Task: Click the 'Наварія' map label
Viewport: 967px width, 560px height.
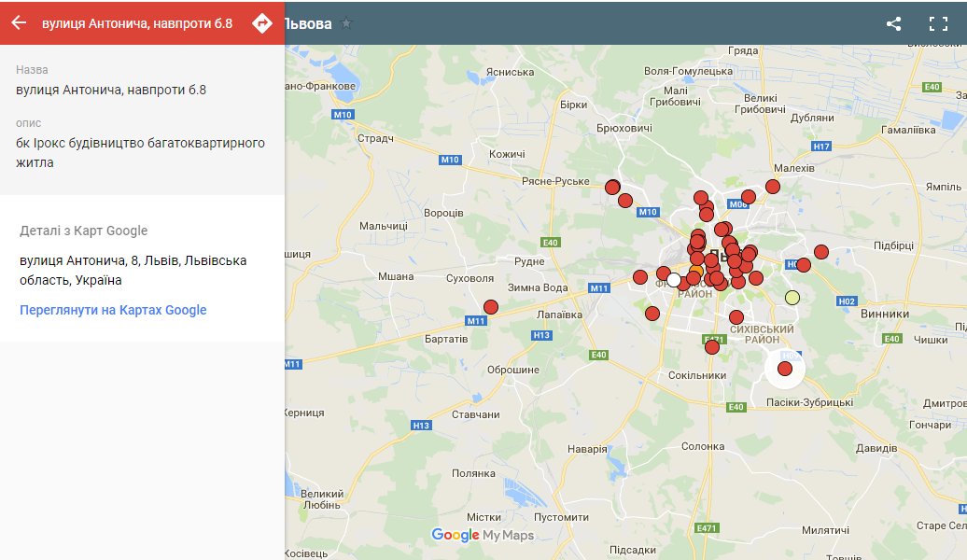Action: point(587,449)
